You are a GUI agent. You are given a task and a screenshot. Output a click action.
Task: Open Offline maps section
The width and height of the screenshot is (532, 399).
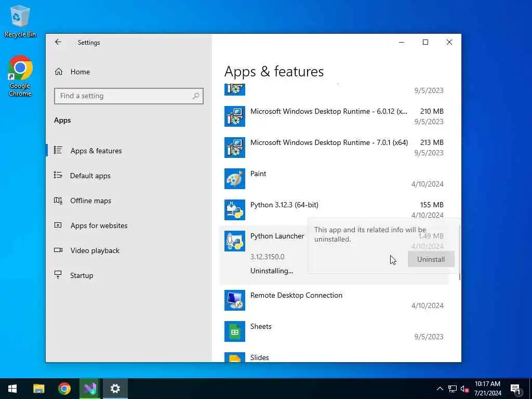point(90,201)
